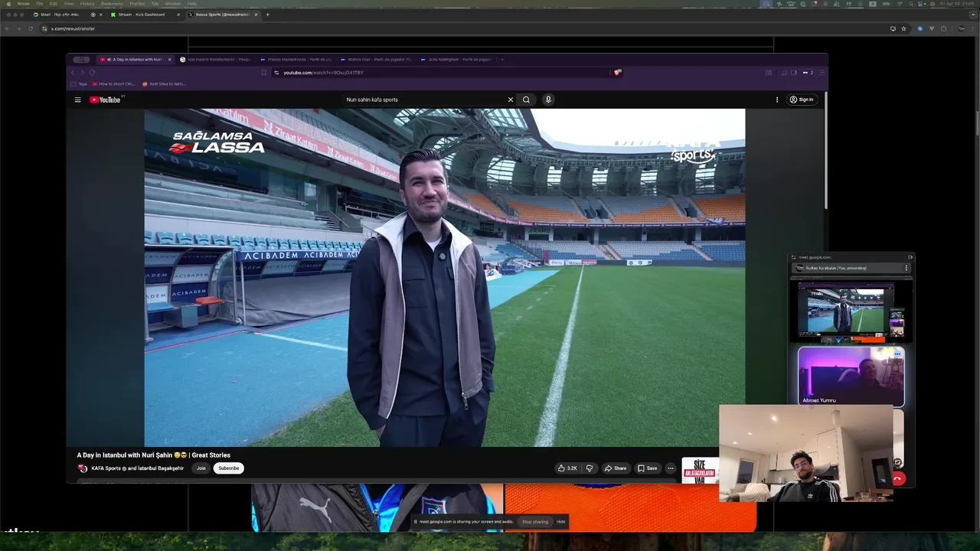Dislike the Nuri Şahin video

pos(590,468)
